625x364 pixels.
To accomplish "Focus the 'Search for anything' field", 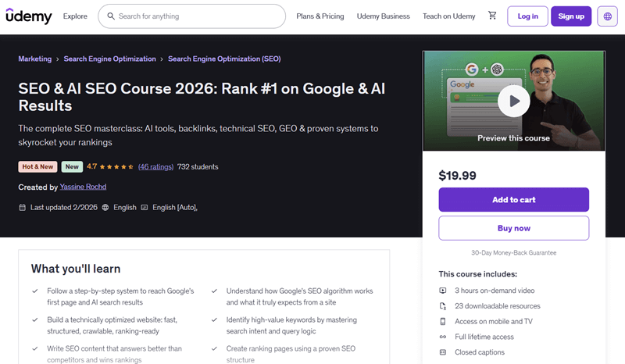I will click(x=191, y=16).
